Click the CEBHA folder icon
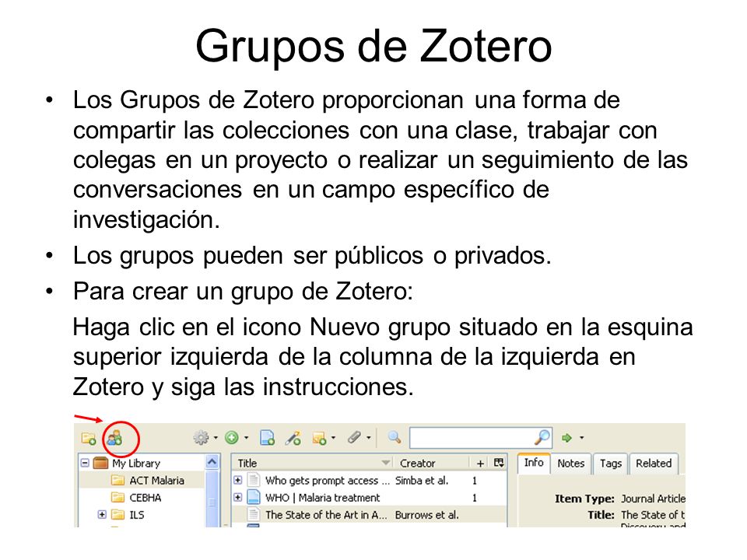 pyautogui.click(x=117, y=498)
